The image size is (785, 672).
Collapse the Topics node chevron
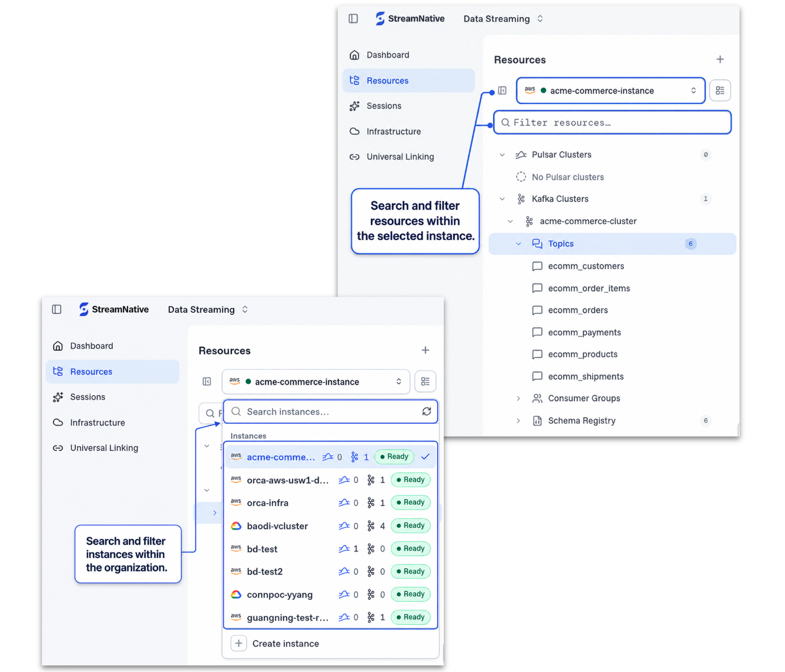click(x=518, y=244)
